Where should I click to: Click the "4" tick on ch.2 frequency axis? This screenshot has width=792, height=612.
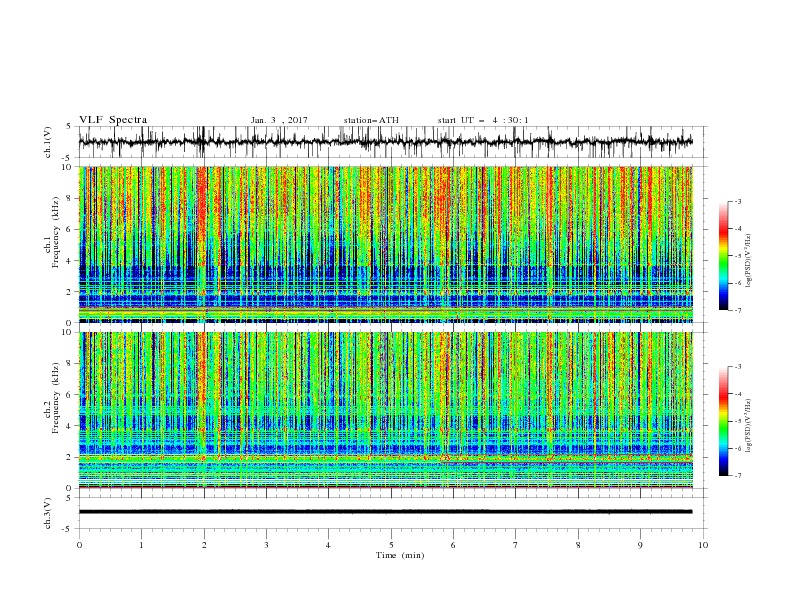[x=70, y=426]
